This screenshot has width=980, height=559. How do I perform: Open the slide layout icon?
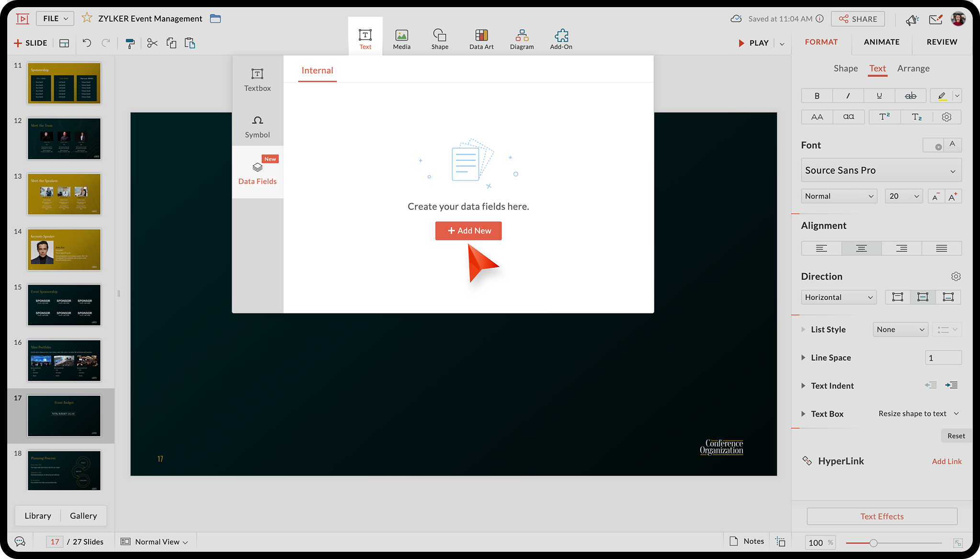pyautogui.click(x=64, y=44)
